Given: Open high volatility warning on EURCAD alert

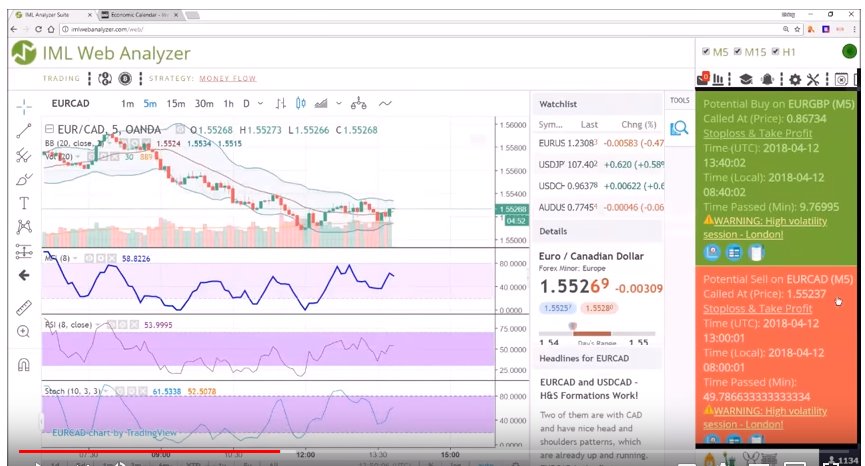Looking at the screenshot, I should click(766, 417).
